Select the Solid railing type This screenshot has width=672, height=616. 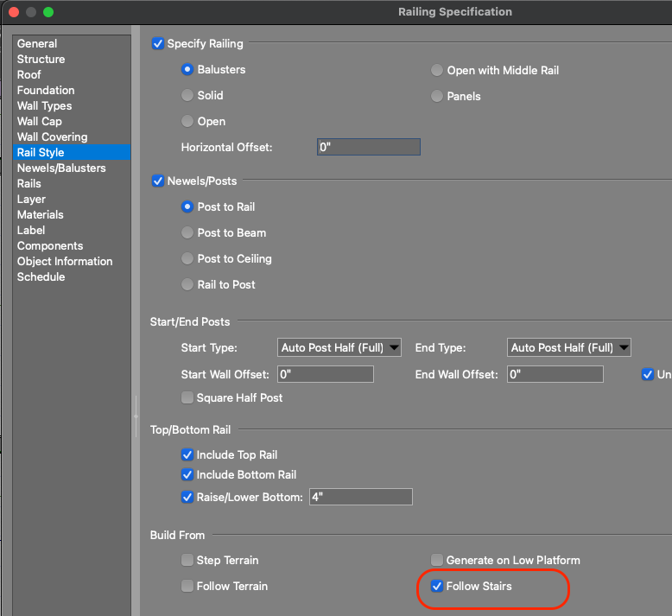point(187,96)
